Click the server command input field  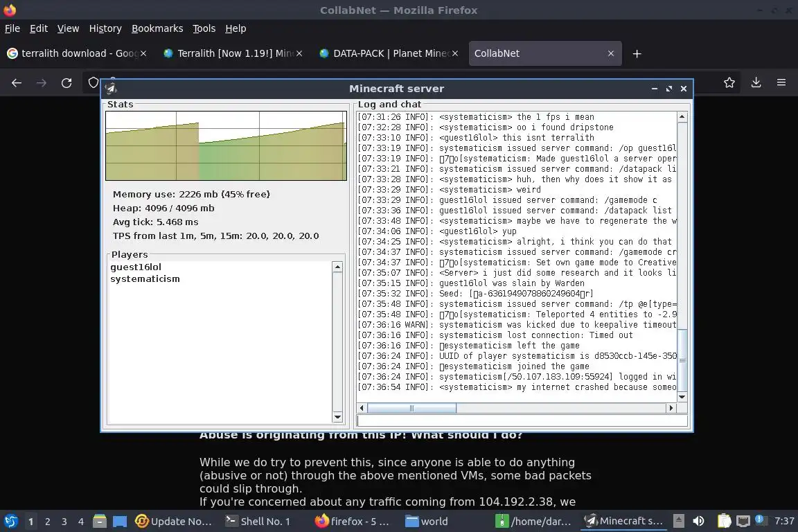[x=522, y=421]
